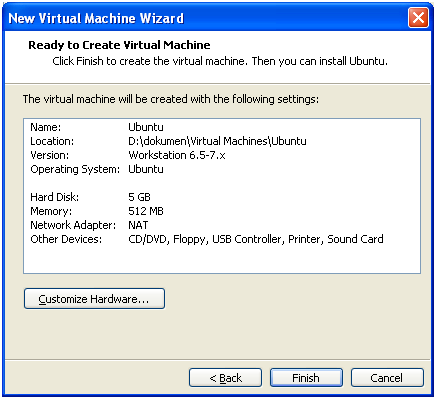Cancel the New Virtual Machine Wizard
This screenshot has height=399, width=436.
387,378
